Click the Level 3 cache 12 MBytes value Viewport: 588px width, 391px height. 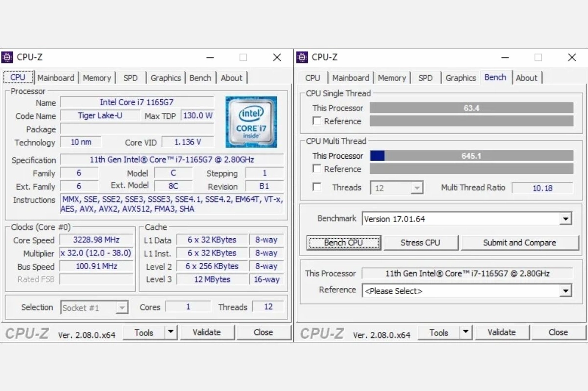click(x=212, y=279)
